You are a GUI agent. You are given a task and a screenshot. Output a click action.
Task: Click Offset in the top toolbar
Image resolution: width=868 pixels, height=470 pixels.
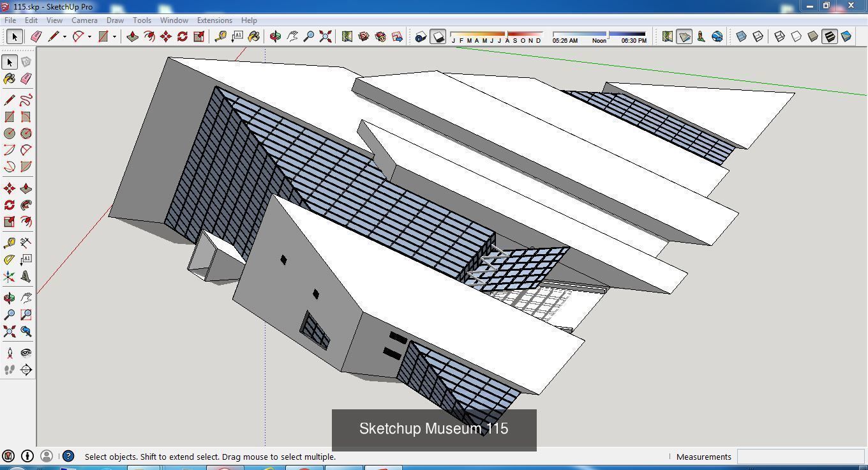[x=149, y=36]
